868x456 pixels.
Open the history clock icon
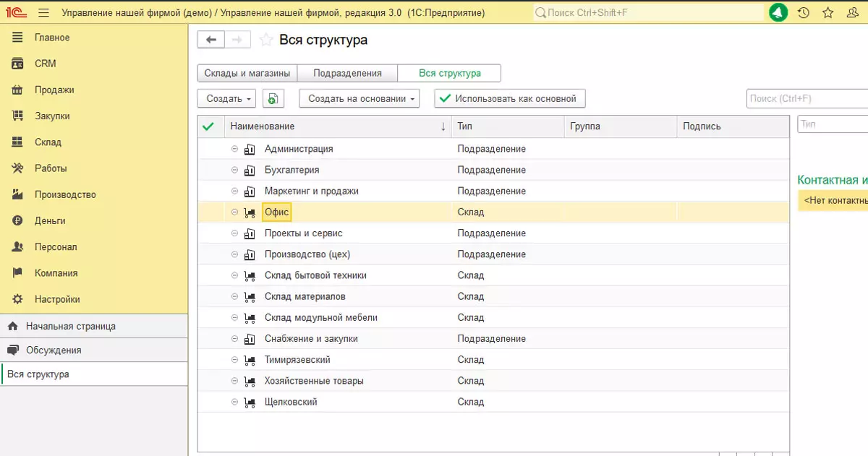tap(803, 13)
